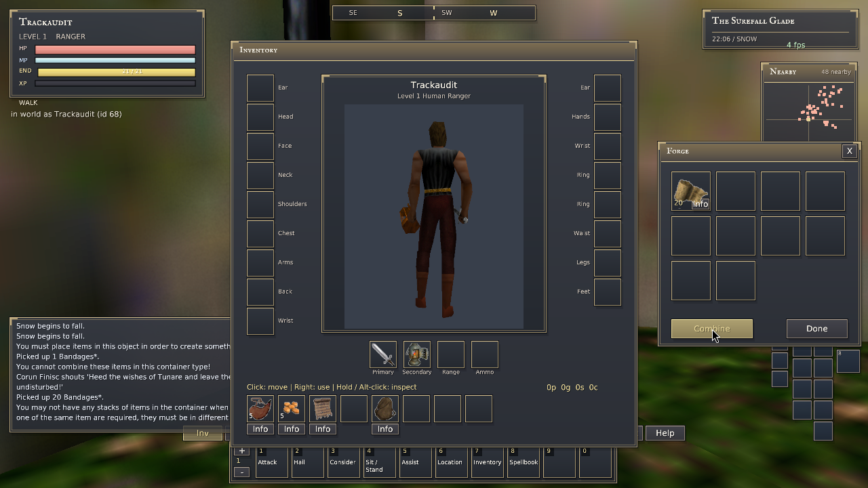Use the Location hotbar button

pyautogui.click(x=452, y=462)
